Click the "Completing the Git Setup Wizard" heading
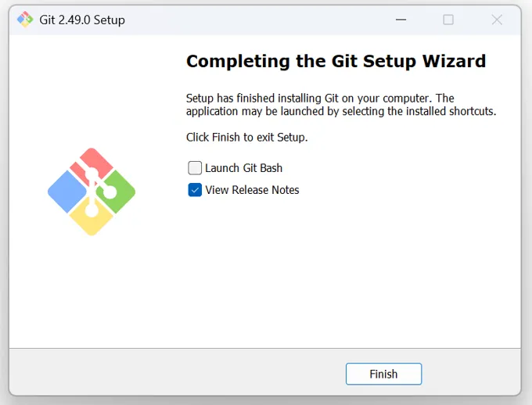 (x=336, y=61)
